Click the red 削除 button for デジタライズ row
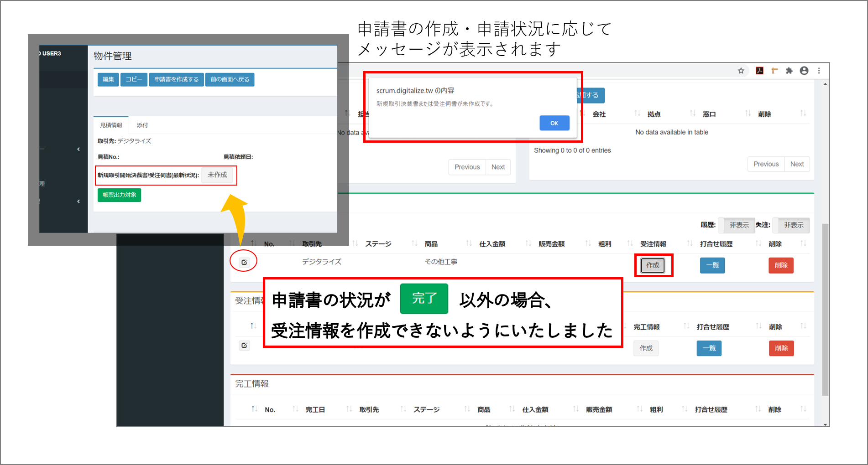 tap(780, 265)
